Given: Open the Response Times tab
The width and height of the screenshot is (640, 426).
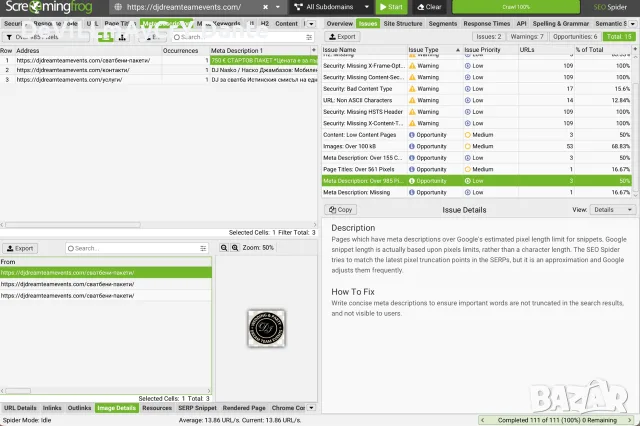Looking at the screenshot, I should click(487, 24).
